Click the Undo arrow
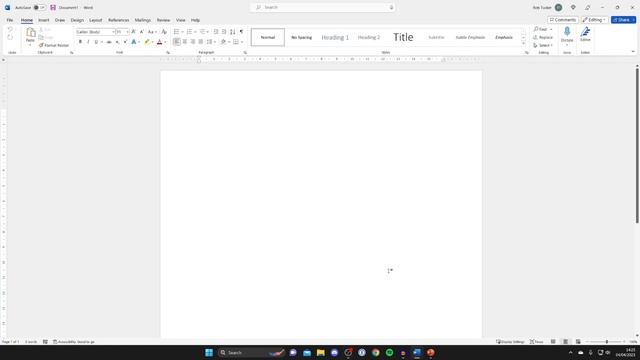 pos(10,30)
